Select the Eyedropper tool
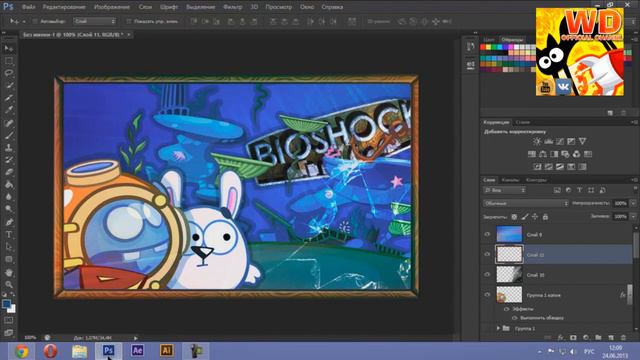Image resolution: width=640 pixels, height=360 pixels. [9, 110]
